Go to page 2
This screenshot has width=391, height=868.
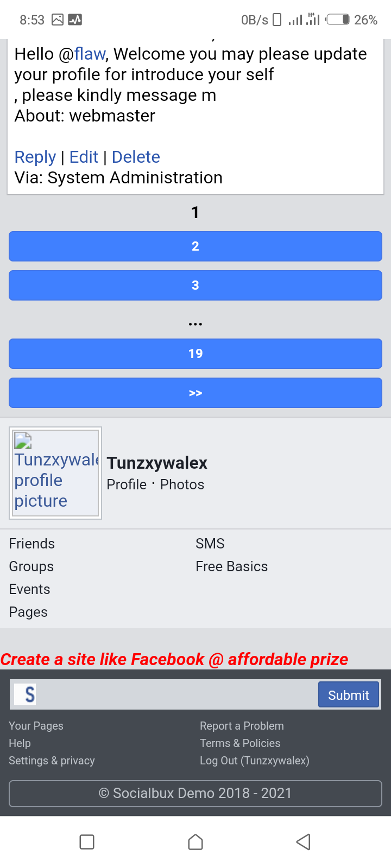[x=195, y=246]
